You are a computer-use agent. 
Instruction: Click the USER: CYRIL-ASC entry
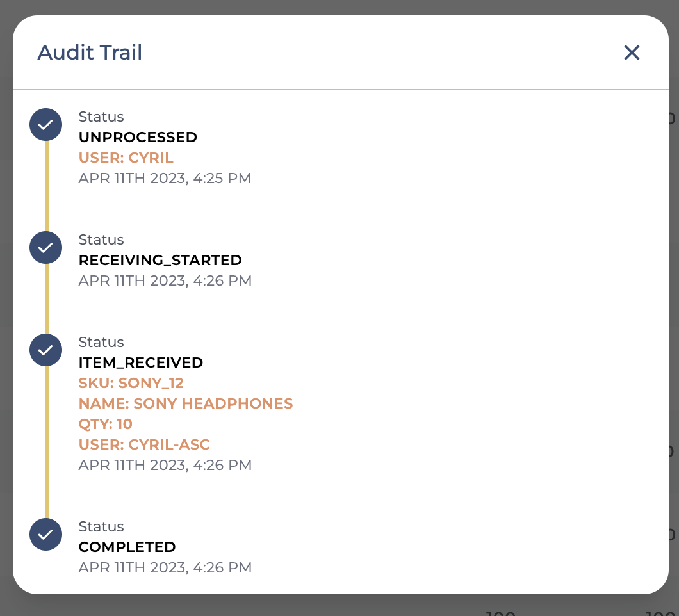tap(144, 444)
